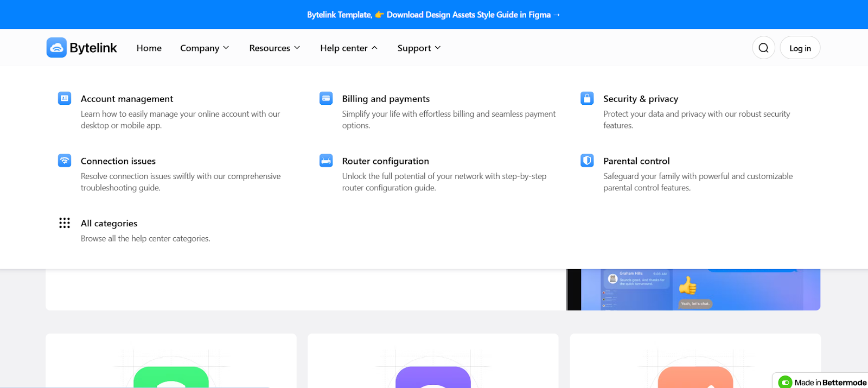Open Parental control category
This screenshot has height=388, width=868.
(x=636, y=161)
